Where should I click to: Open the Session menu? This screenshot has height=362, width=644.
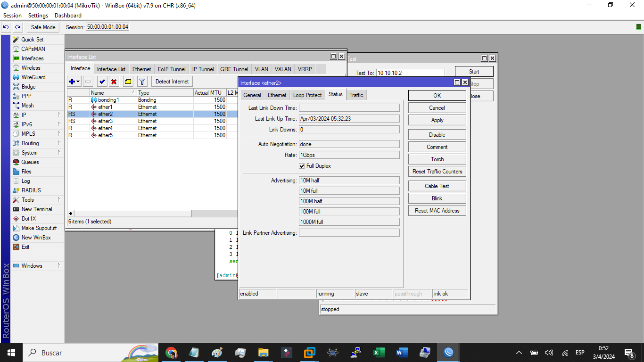[x=12, y=16]
